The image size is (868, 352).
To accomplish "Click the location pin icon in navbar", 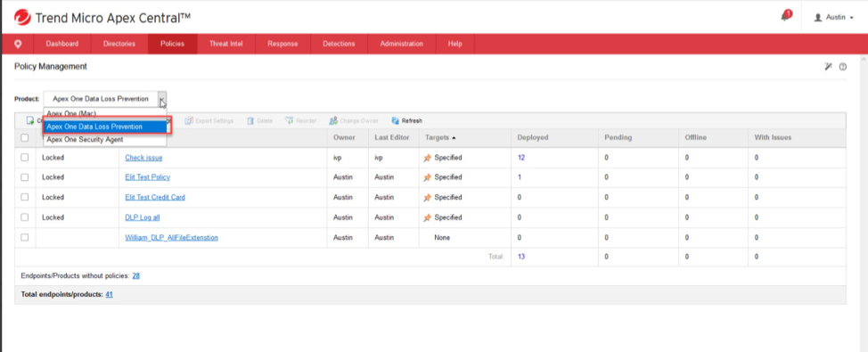I will [18, 44].
